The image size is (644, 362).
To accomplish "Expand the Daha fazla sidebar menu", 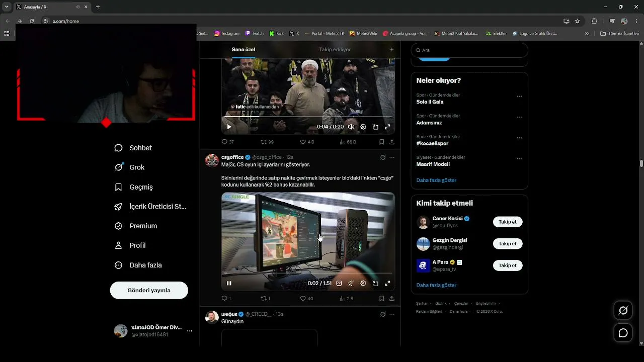I will 138,265.
